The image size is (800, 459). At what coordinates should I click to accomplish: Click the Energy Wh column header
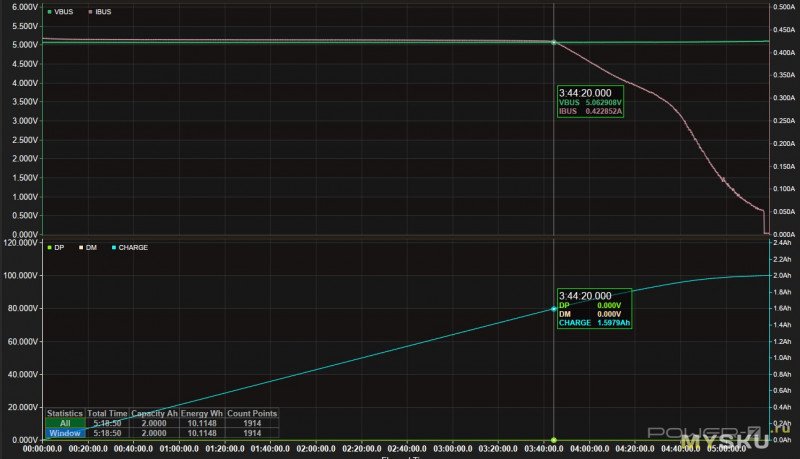coord(203,413)
